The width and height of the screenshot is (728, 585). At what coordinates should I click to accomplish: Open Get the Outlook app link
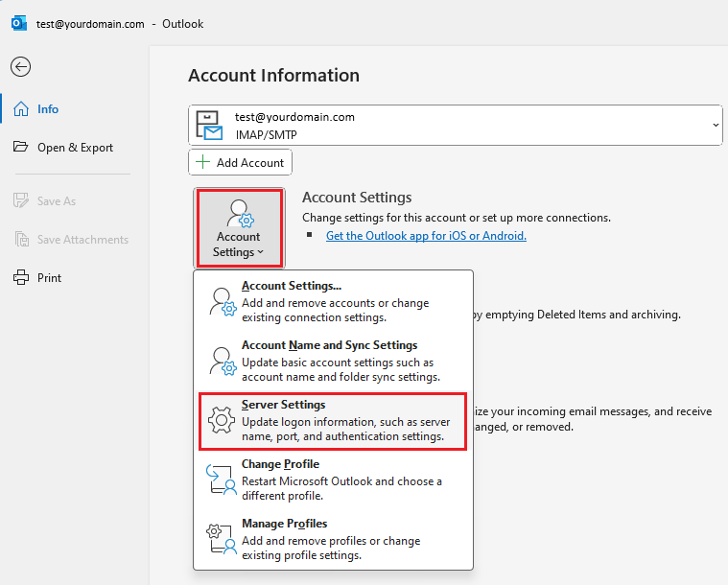(x=426, y=236)
